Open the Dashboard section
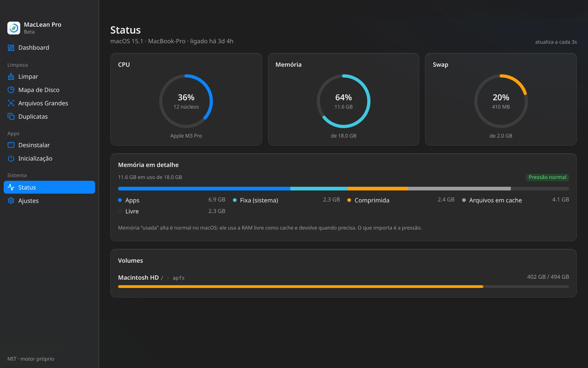The image size is (588, 368). click(x=49, y=48)
